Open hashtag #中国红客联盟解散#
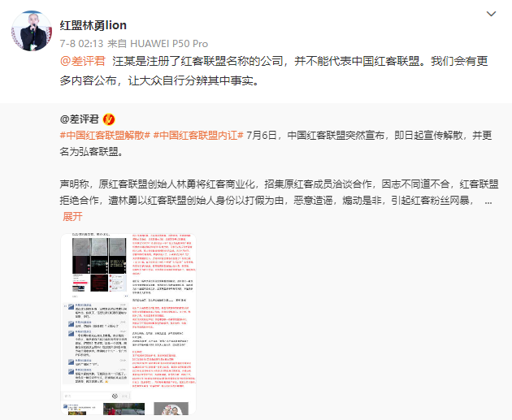512x420 pixels. [x=105, y=135]
